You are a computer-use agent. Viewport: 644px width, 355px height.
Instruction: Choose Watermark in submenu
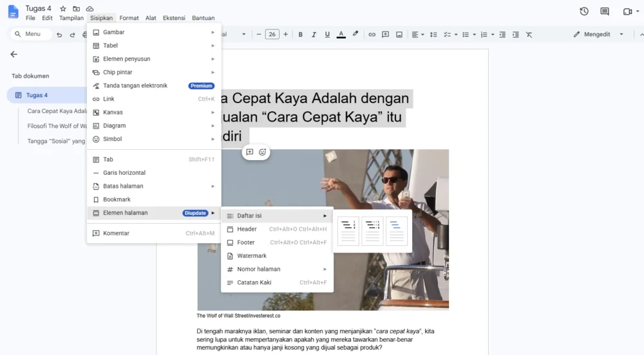[277, 256]
